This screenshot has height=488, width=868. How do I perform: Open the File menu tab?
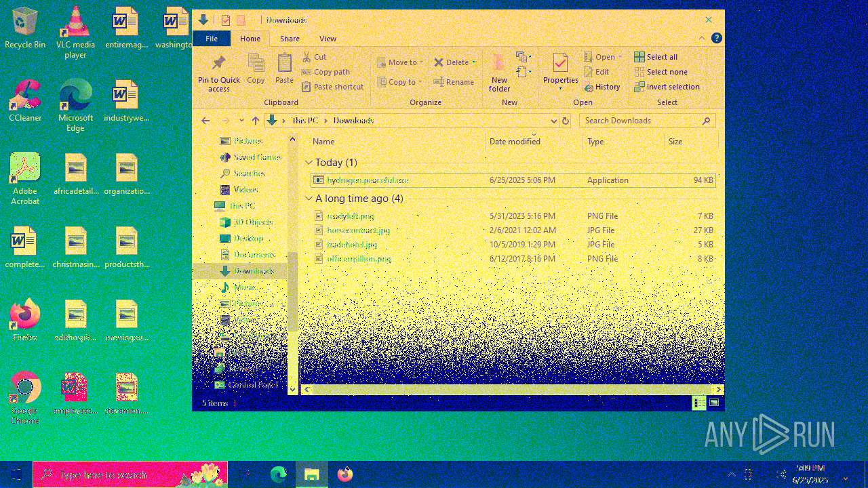(212, 39)
